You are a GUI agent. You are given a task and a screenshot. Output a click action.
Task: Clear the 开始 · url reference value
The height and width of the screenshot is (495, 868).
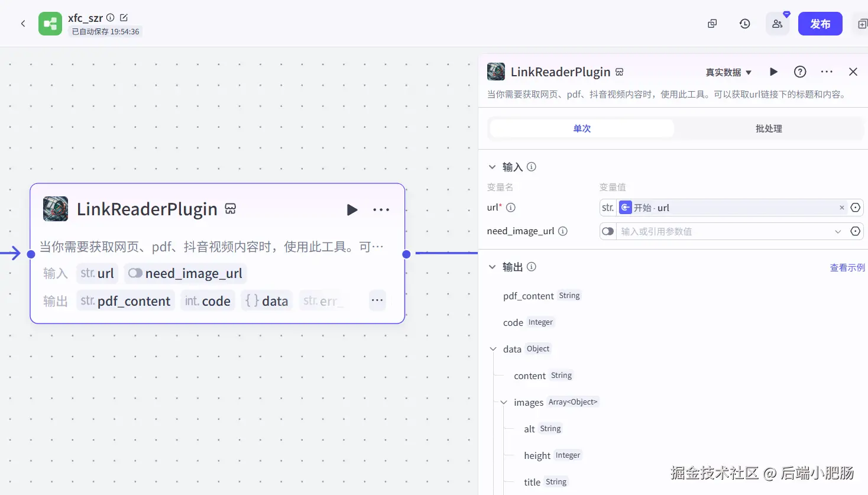pos(842,208)
